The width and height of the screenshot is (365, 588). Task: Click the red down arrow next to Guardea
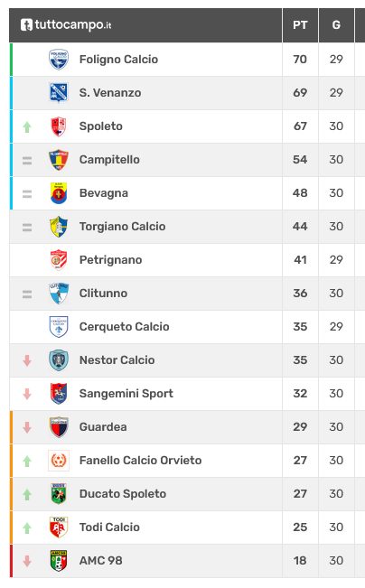click(x=27, y=427)
